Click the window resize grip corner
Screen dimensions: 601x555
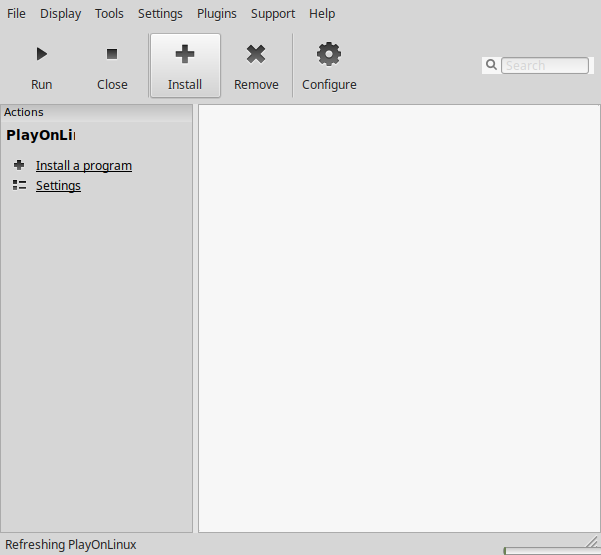coord(593,541)
